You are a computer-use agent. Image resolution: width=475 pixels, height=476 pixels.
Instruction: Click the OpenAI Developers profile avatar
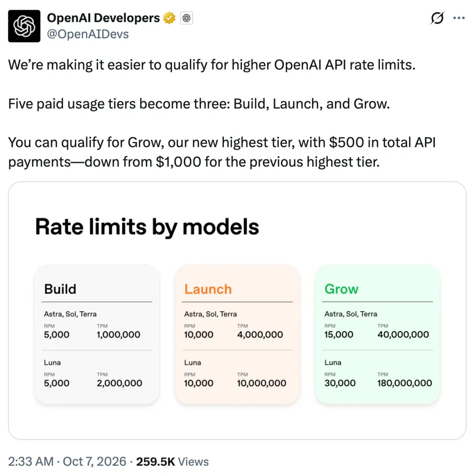(x=24, y=26)
